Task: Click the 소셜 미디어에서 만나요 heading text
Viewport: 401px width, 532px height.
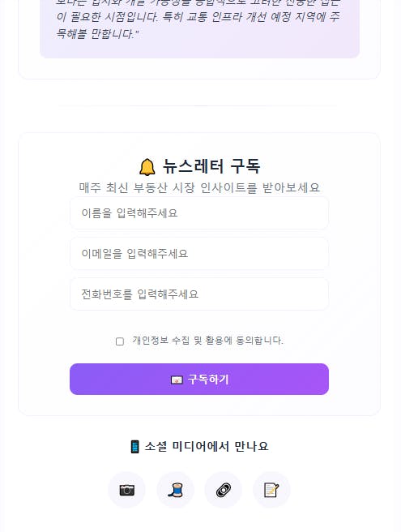Action: [207, 447]
